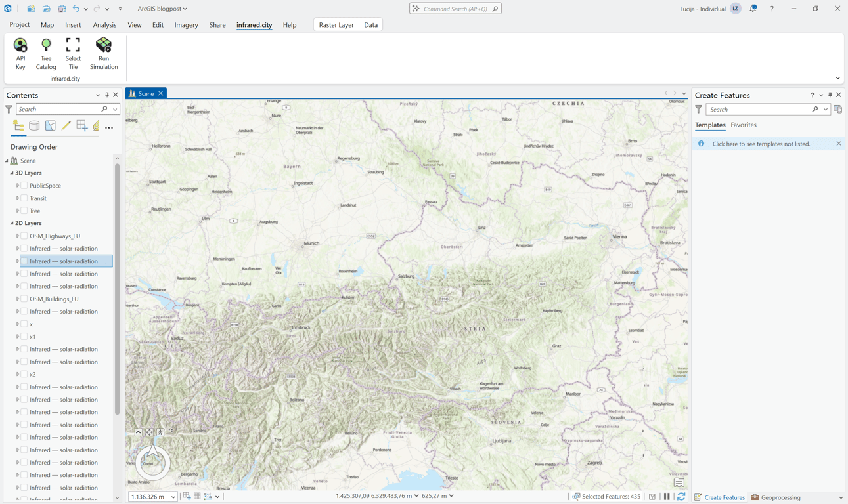Collapse the 2D Layers group

click(12, 223)
